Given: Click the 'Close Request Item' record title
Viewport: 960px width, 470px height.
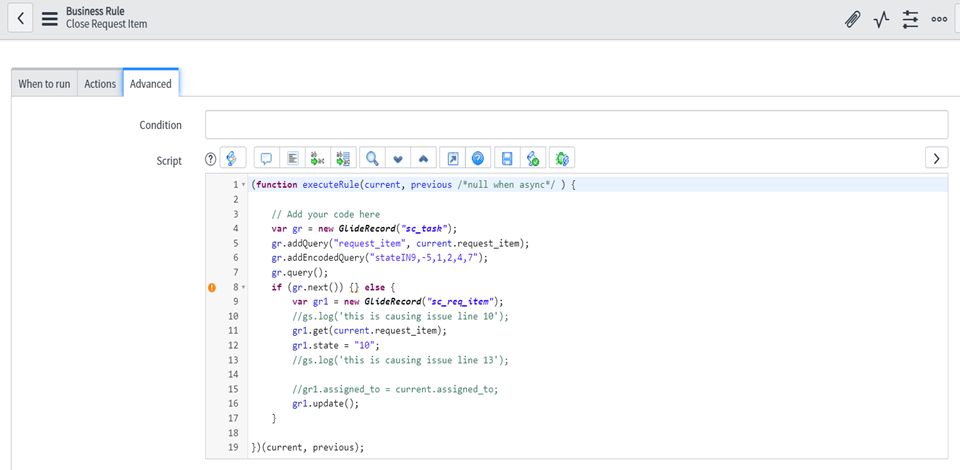Looking at the screenshot, I should (107, 24).
